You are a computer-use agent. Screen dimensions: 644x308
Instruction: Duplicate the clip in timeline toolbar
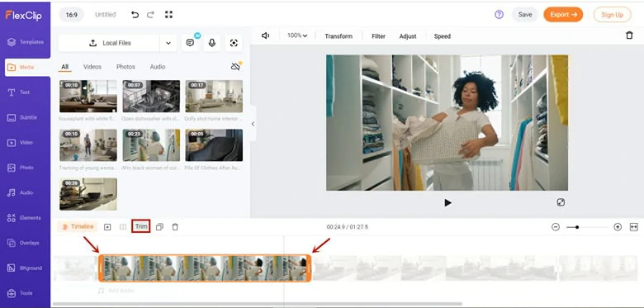(160, 227)
